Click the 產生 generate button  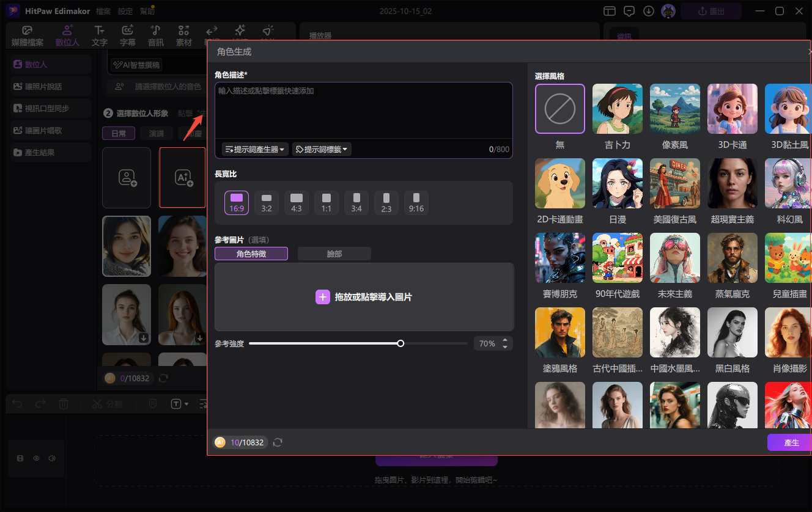click(791, 442)
